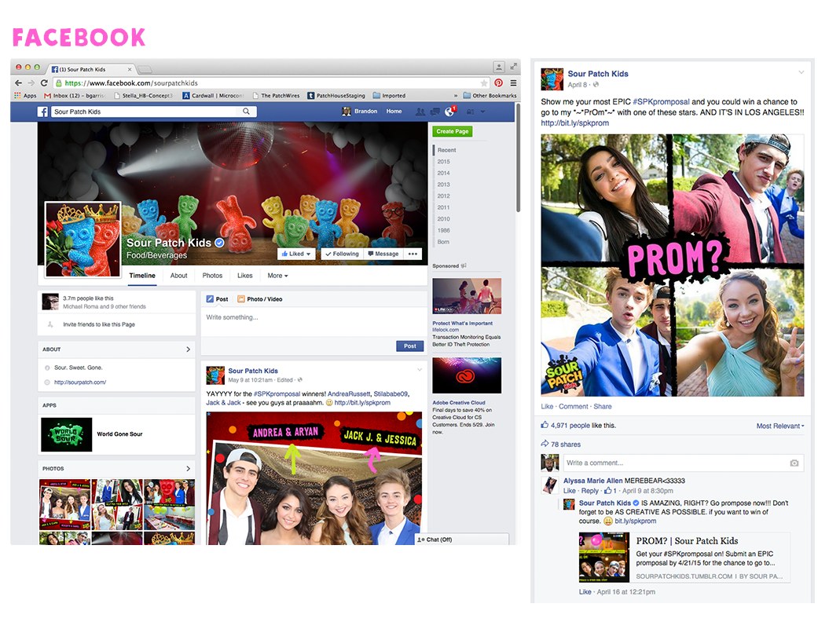Click the Following button

click(x=342, y=254)
